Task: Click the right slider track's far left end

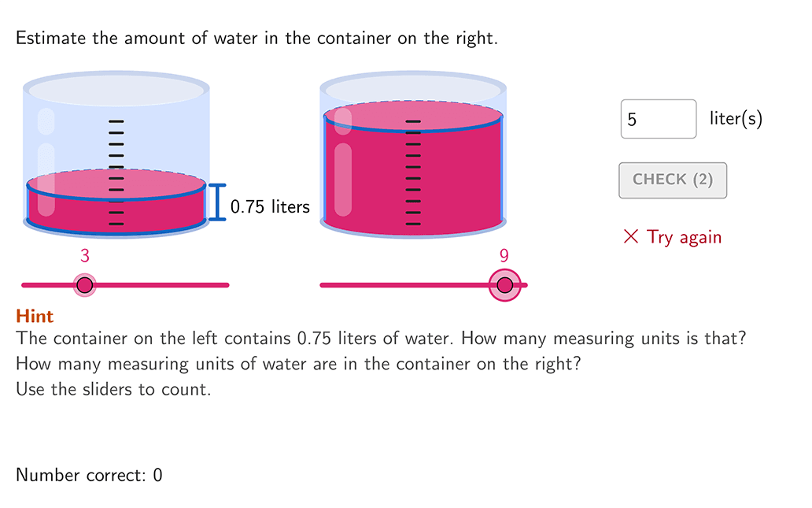Action: [323, 285]
